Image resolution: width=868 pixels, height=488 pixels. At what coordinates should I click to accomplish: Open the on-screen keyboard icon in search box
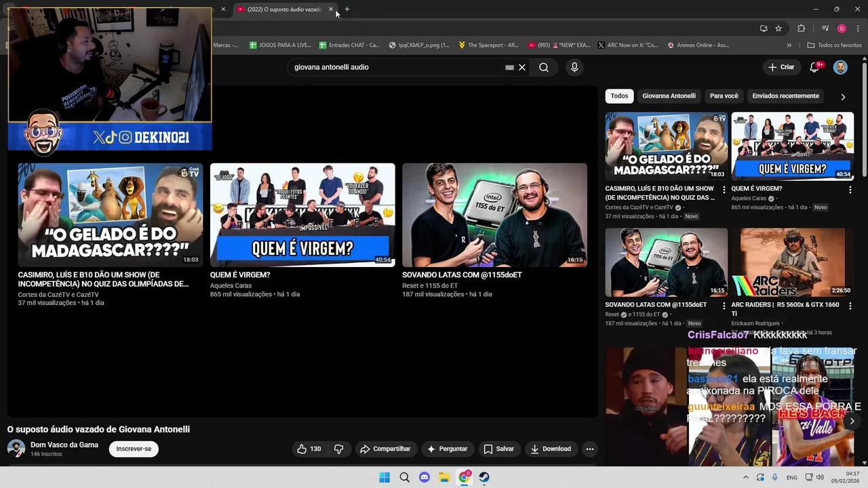509,67
